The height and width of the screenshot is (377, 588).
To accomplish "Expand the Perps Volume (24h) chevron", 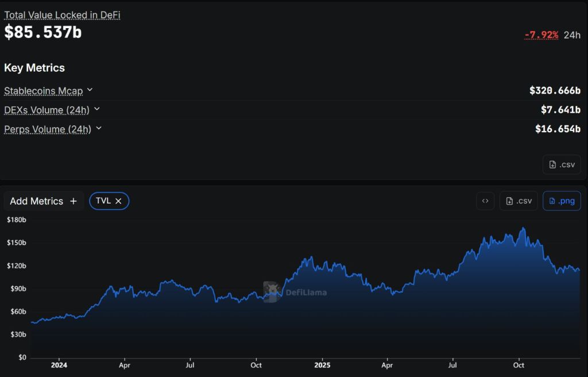I will point(98,128).
